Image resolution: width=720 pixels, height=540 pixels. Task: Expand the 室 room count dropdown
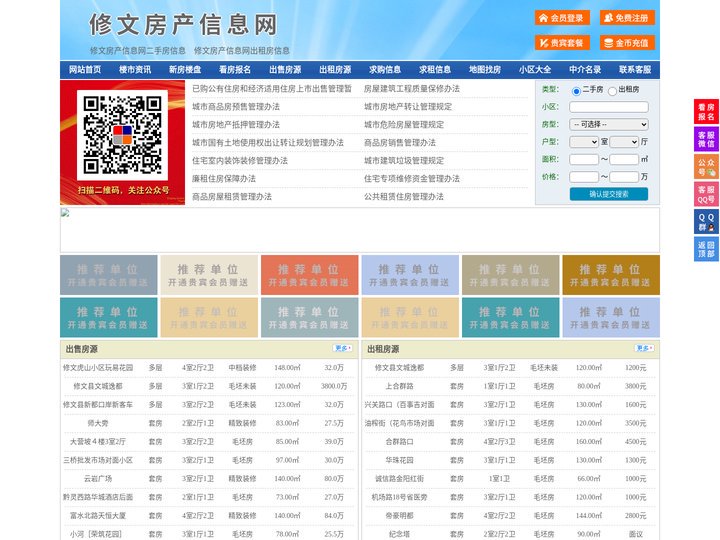tap(584, 142)
